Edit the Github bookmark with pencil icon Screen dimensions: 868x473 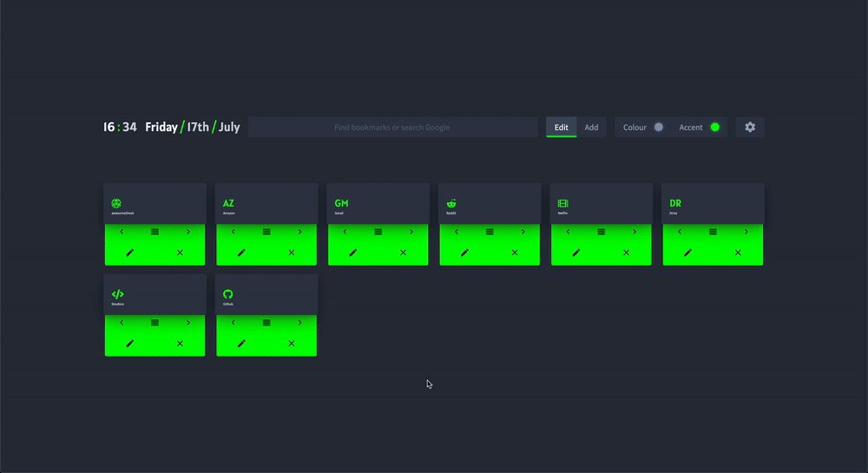click(x=241, y=343)
